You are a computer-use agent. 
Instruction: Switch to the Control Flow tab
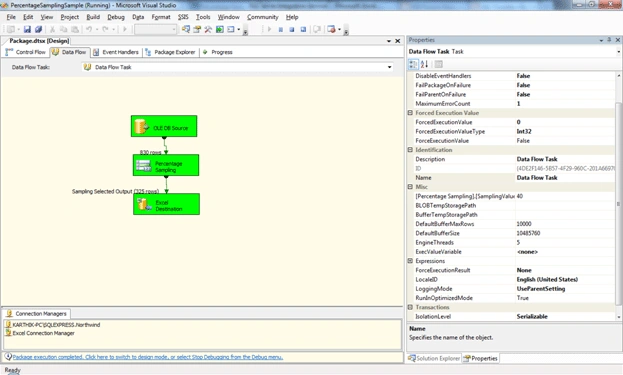point(26,52)
